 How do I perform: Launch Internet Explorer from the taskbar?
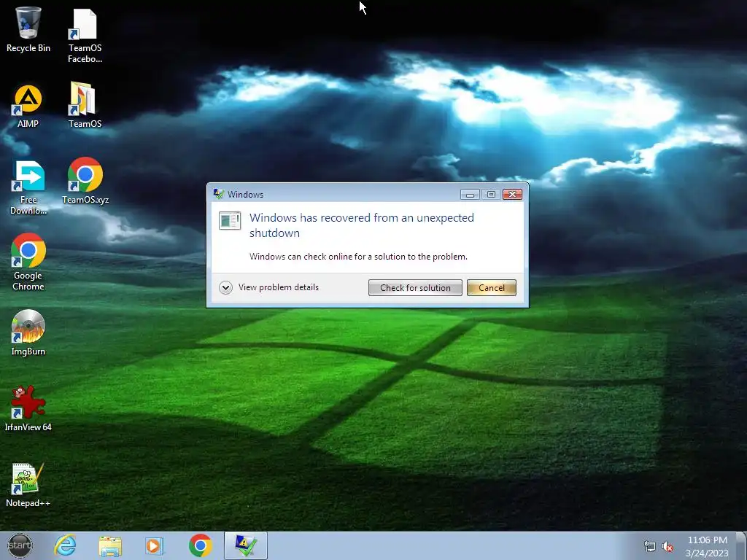pyautogui.click(x=65, y=545)
